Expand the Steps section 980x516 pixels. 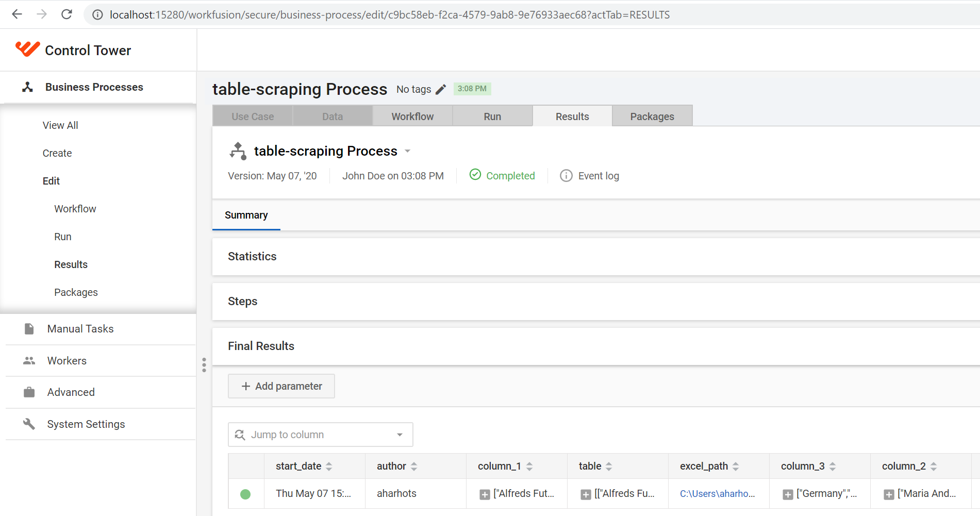point(596,302)
